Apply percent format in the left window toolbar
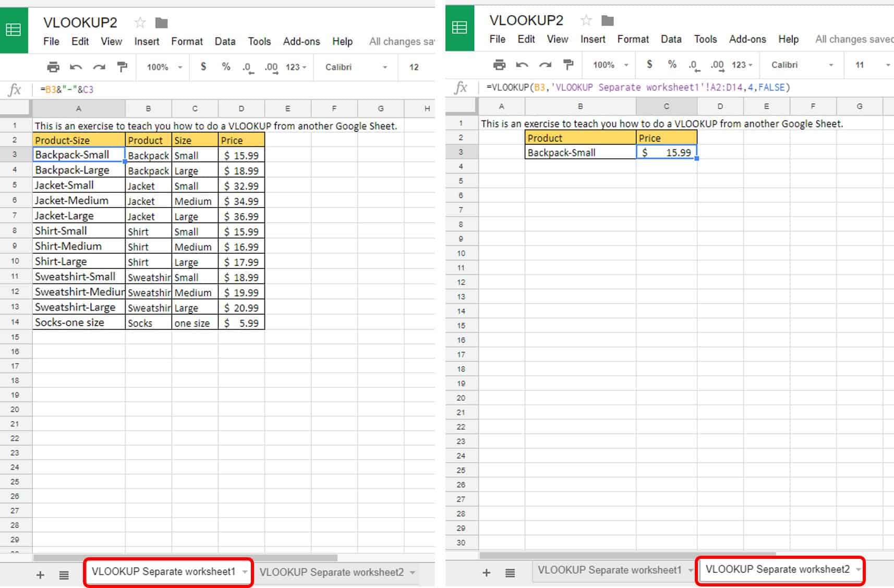Screen dimensions: 894x588 (x=226, y=67)
